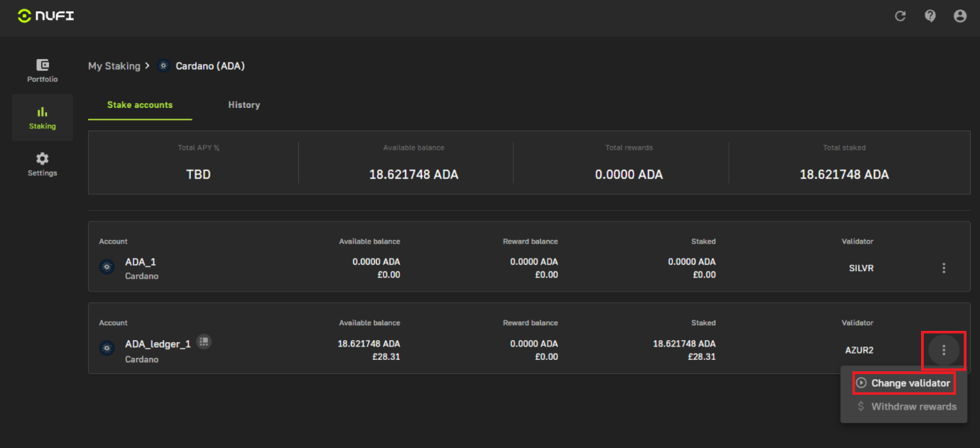Screen dimensions: 980x448
Task: Click the Total rewards 0.0000 ADA value
Action: pos(629,175)
